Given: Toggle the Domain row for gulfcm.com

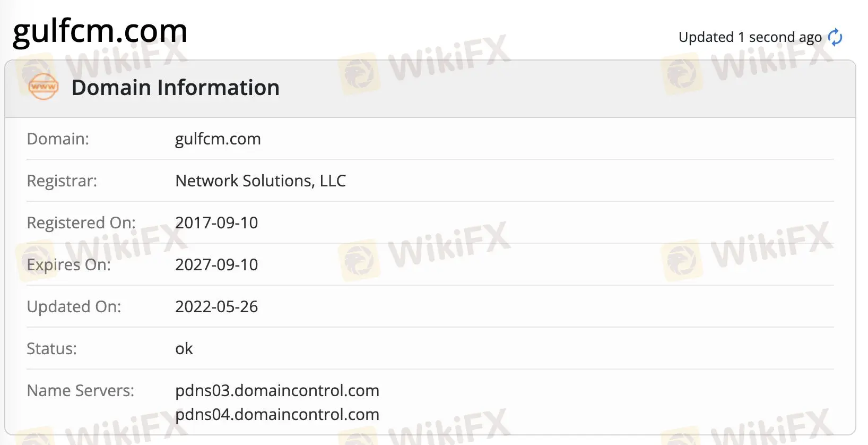Looking at the screenshot, I should (x=218, y=139).
